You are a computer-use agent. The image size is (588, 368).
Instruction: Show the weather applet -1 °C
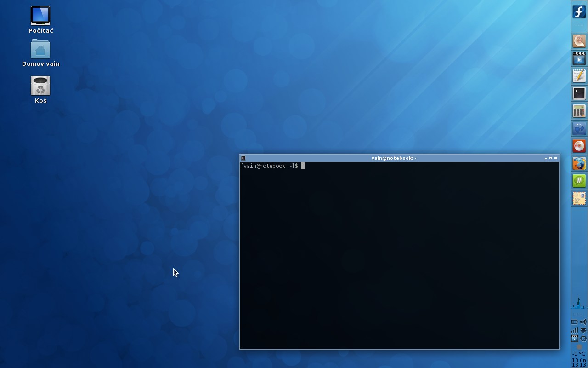coord(579,351)
